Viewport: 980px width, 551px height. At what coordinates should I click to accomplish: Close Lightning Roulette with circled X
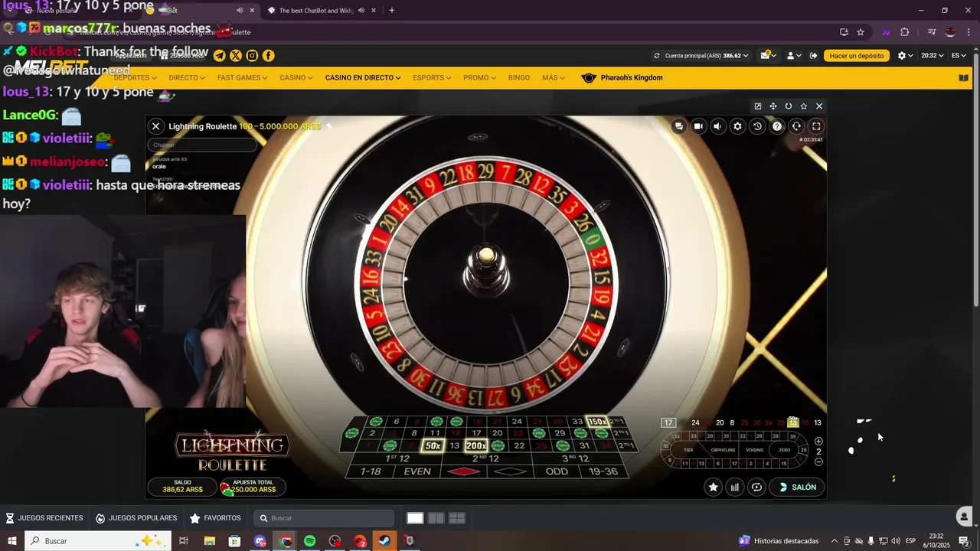tap(156, 126)
